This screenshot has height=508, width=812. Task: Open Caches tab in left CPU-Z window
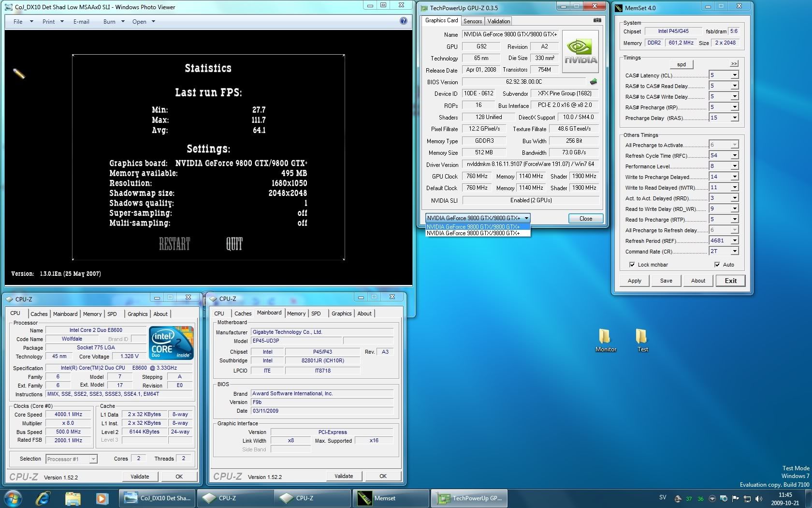click(x=39, y=314)
